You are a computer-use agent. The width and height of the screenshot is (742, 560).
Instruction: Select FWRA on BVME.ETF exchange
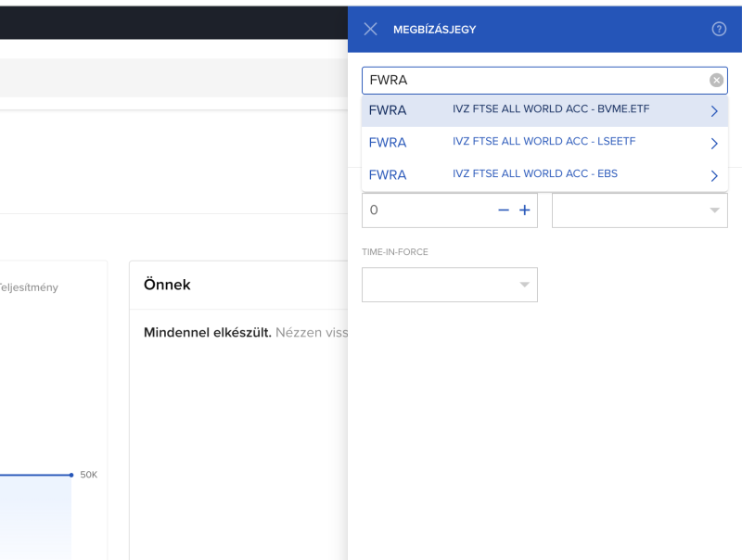[544, 110]
